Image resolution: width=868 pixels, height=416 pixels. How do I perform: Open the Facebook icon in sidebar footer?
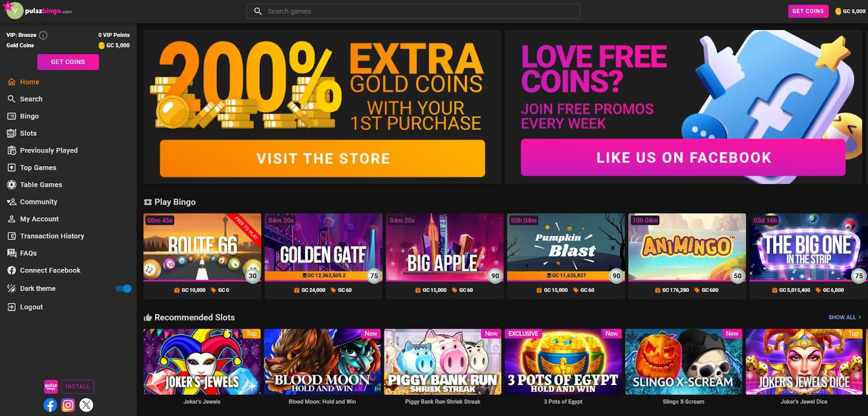click(50, 405)
